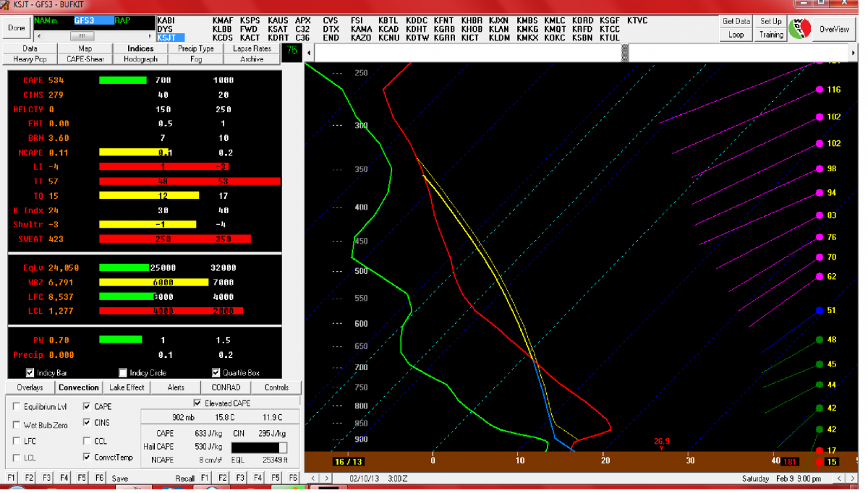Select station KABI

coord(166,20)
